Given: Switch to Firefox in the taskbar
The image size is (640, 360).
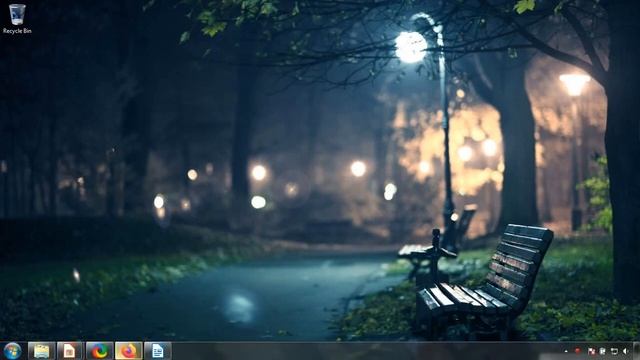Looking at the screenshot, I should point(129,351).
